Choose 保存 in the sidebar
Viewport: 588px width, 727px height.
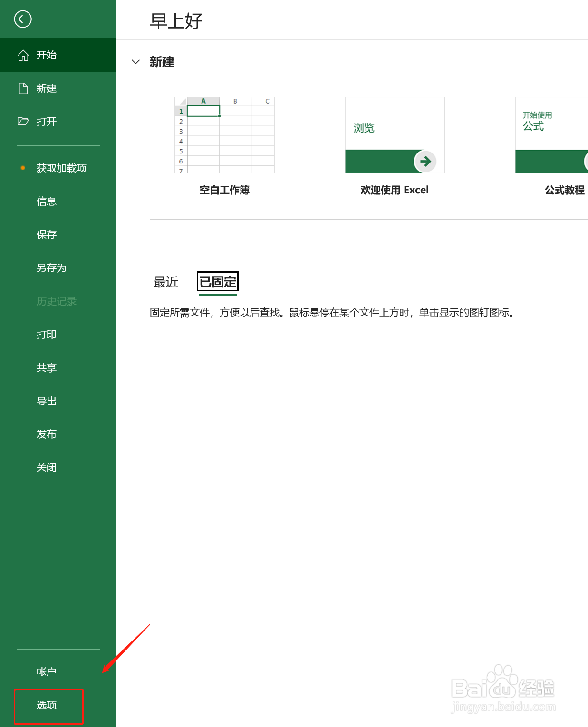[58, 235]
